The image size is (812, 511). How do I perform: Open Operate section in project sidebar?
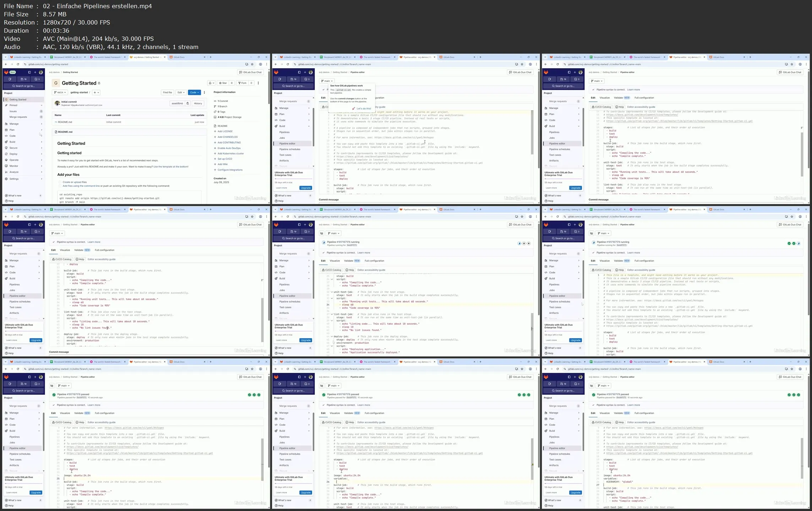pyautogui.click(x=14, y=160)
